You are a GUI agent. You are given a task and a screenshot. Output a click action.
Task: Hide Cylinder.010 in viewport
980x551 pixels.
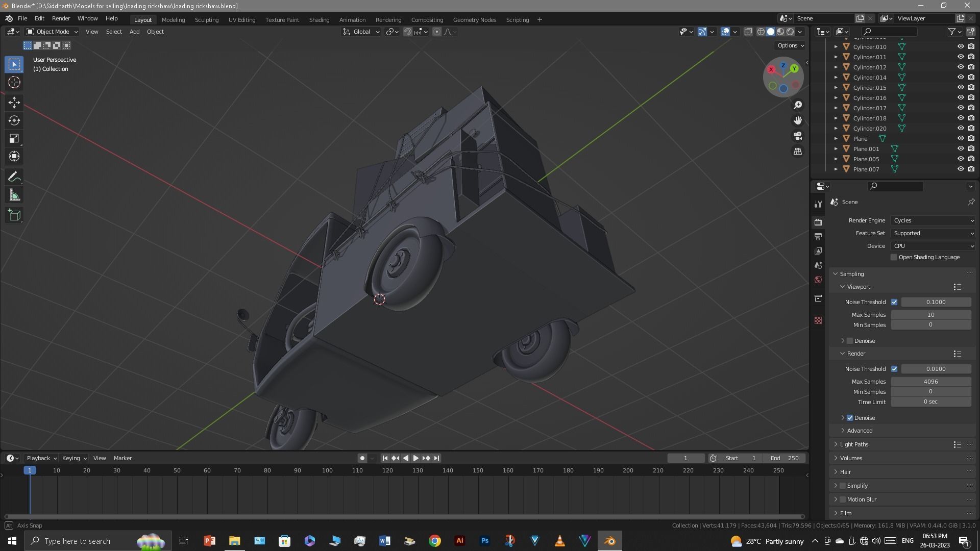tap(960, 46)
